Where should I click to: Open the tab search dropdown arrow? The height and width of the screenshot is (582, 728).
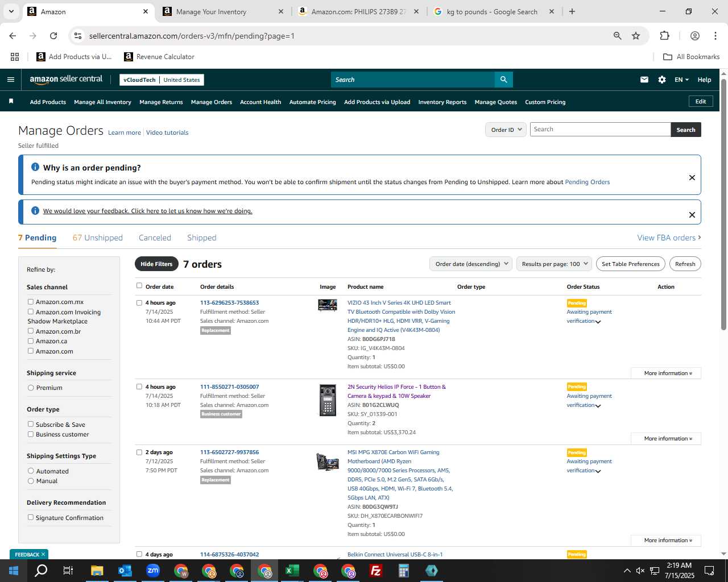pos(11,11)
